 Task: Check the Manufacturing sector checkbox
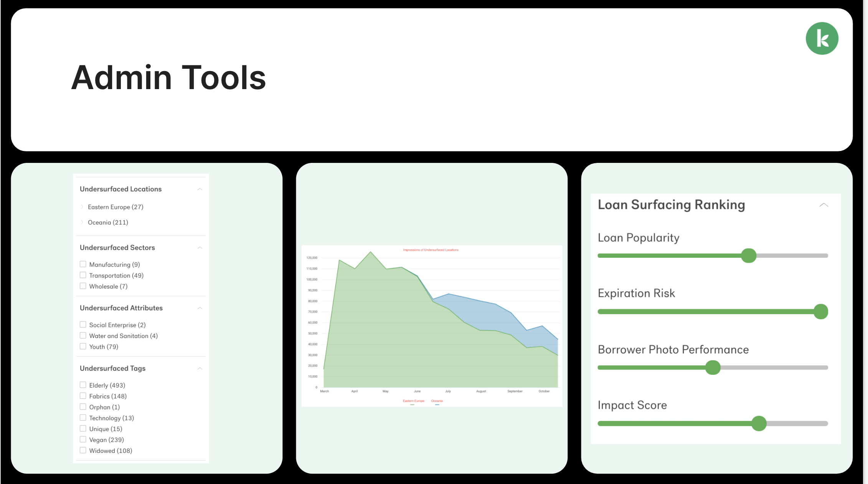[x=83, y=264]
